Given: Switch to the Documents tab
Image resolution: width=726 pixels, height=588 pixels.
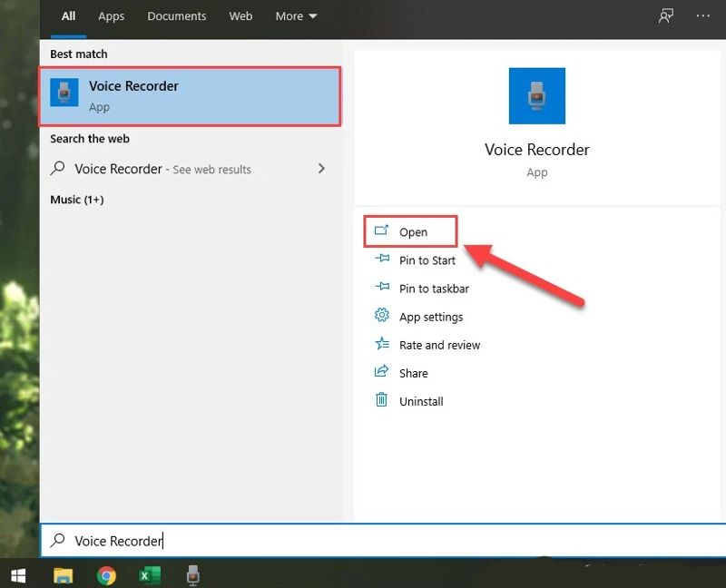Looking at the screenshot, I should click(x=177, y=16).
